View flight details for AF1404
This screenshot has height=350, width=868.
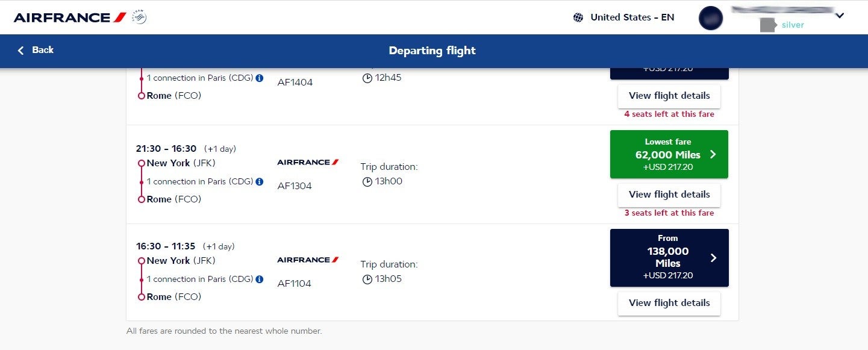pyautogui.click(x=669, y=96)
